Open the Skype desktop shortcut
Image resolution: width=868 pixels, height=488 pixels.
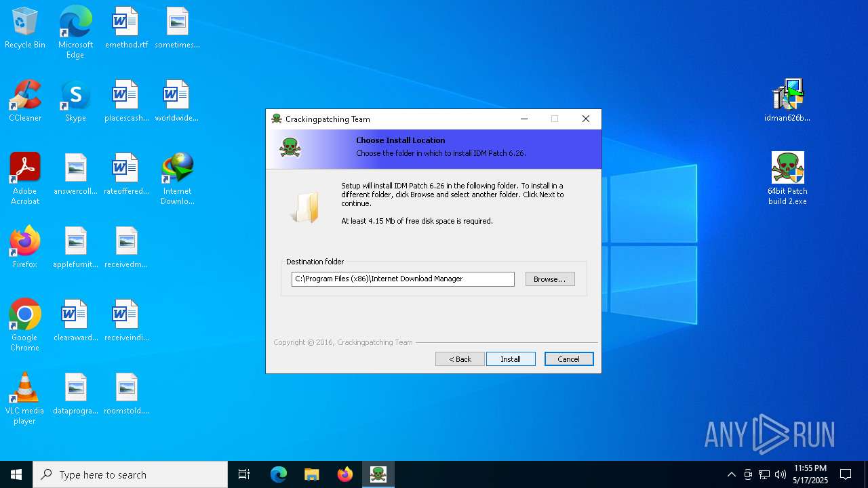[x=75, y=101]
